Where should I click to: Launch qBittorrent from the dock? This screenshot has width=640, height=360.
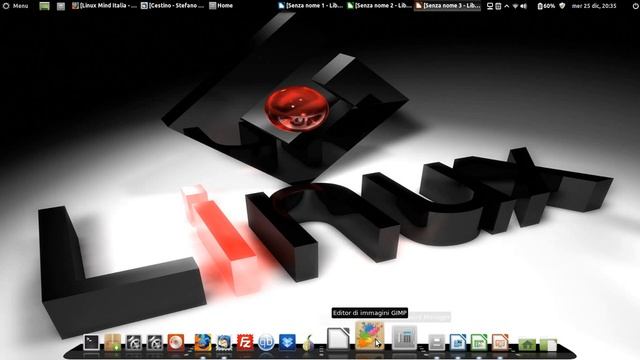(266, 342)
